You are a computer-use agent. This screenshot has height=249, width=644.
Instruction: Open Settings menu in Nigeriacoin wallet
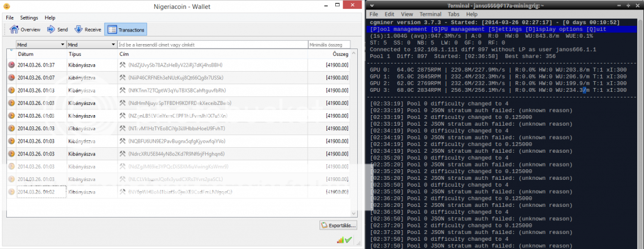[29, 18]
